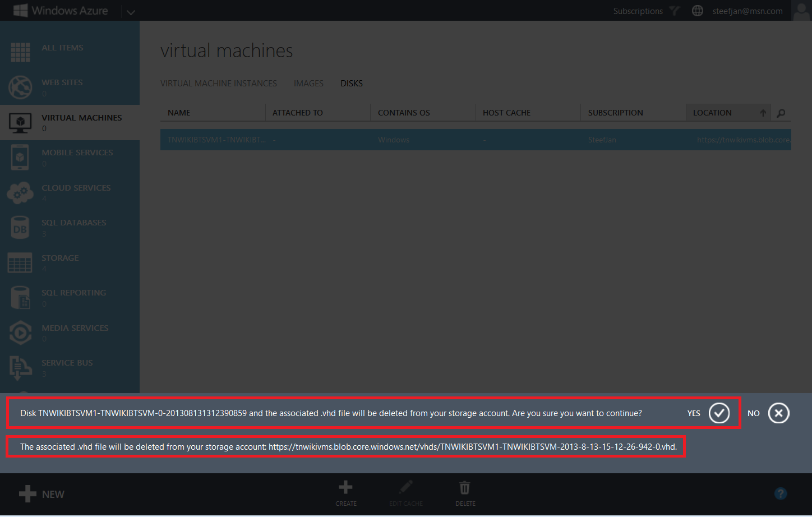Open the blue help question mark
The height and width of the screenshot is (517, 812).
click(x=781, y=493)
